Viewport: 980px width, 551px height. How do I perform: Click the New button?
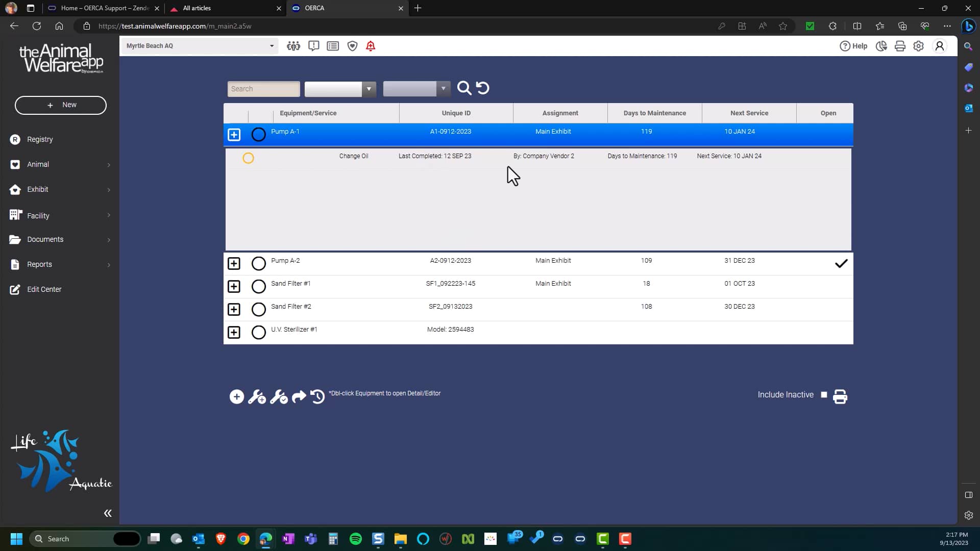pyautogui.click(x=61, y=105)
